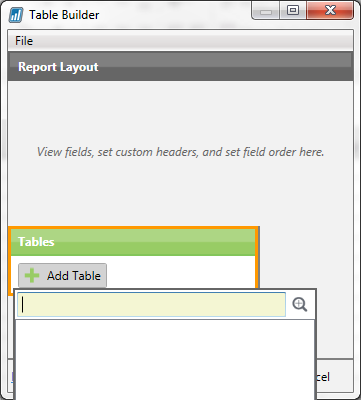Click the Table Builder title text
361x400 pixels.
64,15
